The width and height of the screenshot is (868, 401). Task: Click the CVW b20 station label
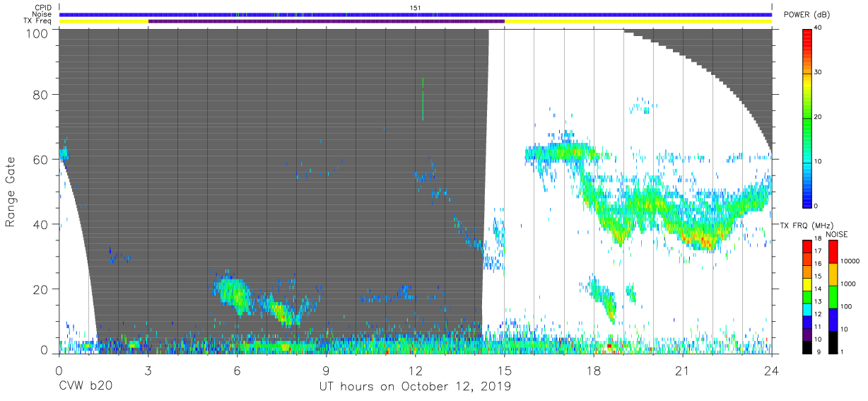(86, 387)
